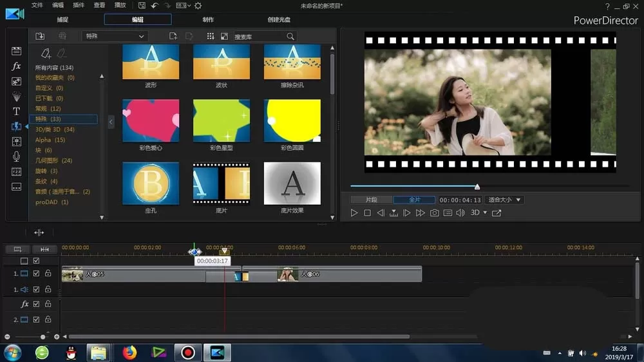The image size is (644, 362).
Task: Adjust volume with speaker icon
Action: [x=461, y=213]
